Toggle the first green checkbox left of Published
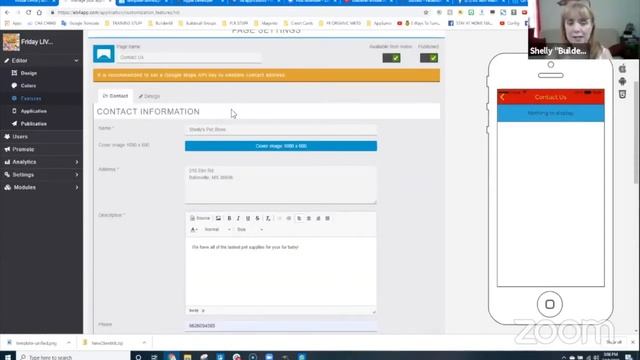The width and height of the screenshot is (640, 360). pos(391,58)
